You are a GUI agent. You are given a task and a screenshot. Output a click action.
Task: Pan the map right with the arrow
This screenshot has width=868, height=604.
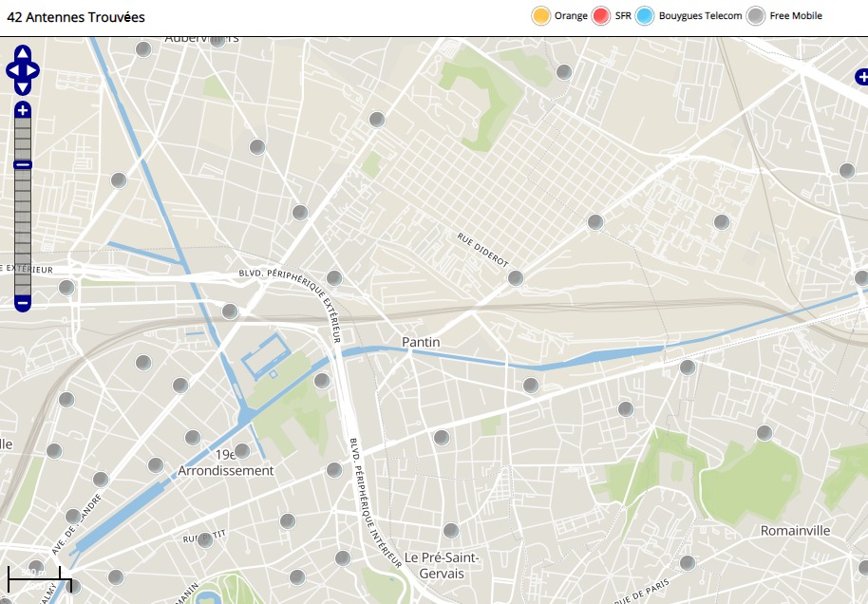tap(33, 70)
